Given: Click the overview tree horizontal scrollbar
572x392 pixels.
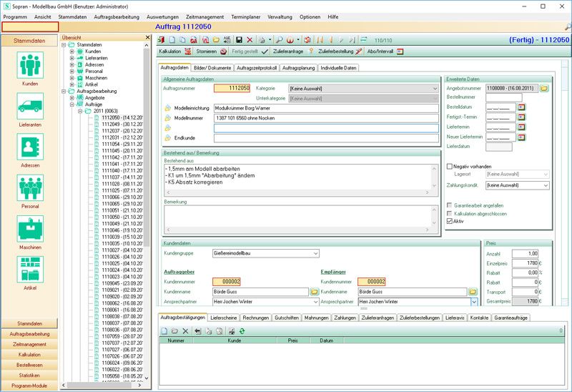Looking at the screenshot, I should click(x=102, y=385).
